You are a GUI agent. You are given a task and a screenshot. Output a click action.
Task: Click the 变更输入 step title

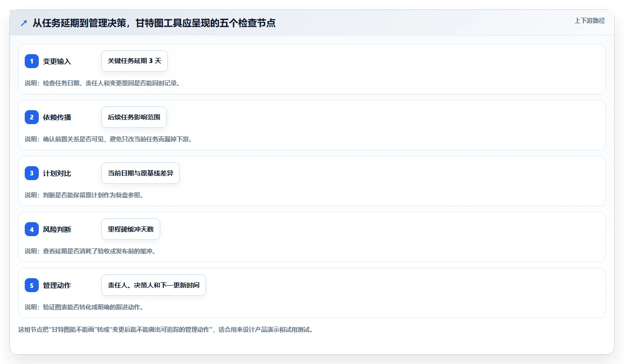[57, 61]
